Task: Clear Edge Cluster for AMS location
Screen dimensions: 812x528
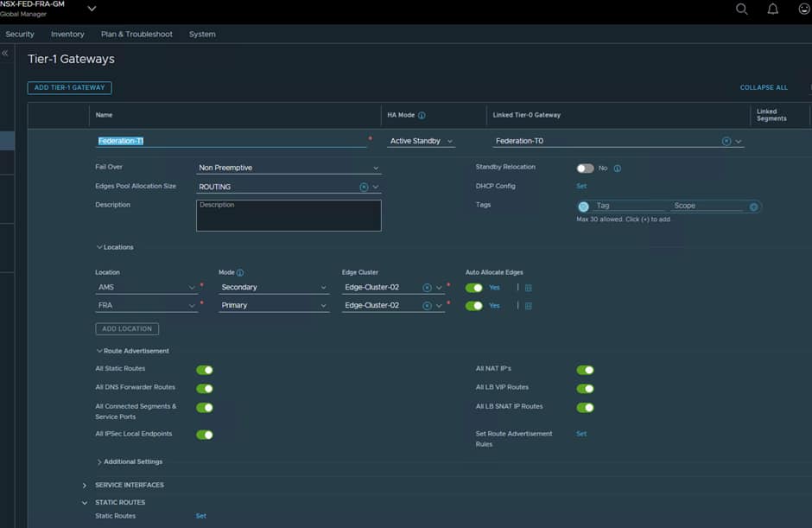Action: pos(427,288)
